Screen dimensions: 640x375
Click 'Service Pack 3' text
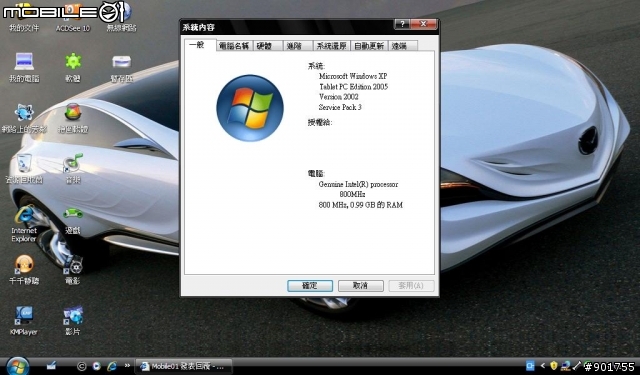pos(340,107)
